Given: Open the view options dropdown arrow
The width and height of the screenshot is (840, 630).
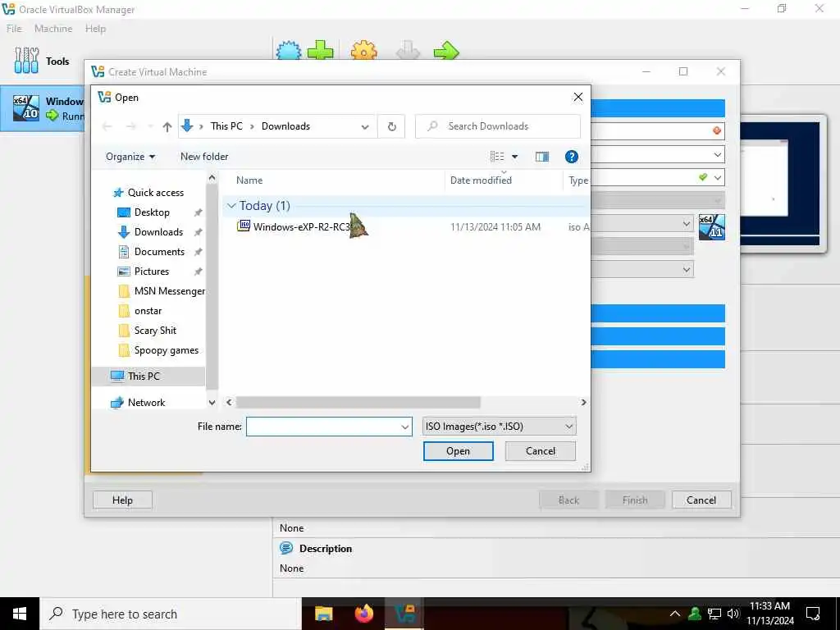Looking at the screenshot, I should 515,157.
